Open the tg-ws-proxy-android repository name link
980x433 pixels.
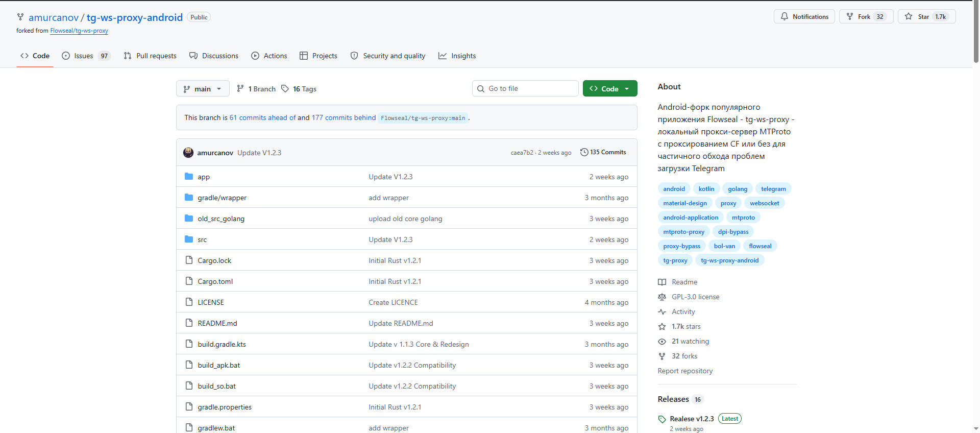point(135,17)
